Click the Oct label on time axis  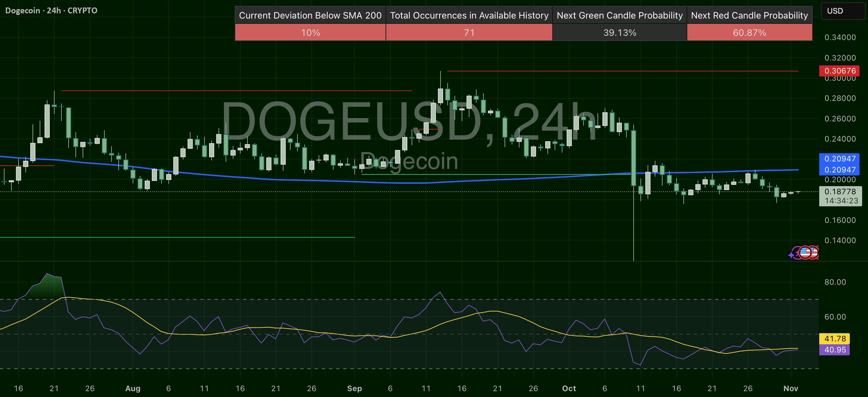(x=569, y=388)
